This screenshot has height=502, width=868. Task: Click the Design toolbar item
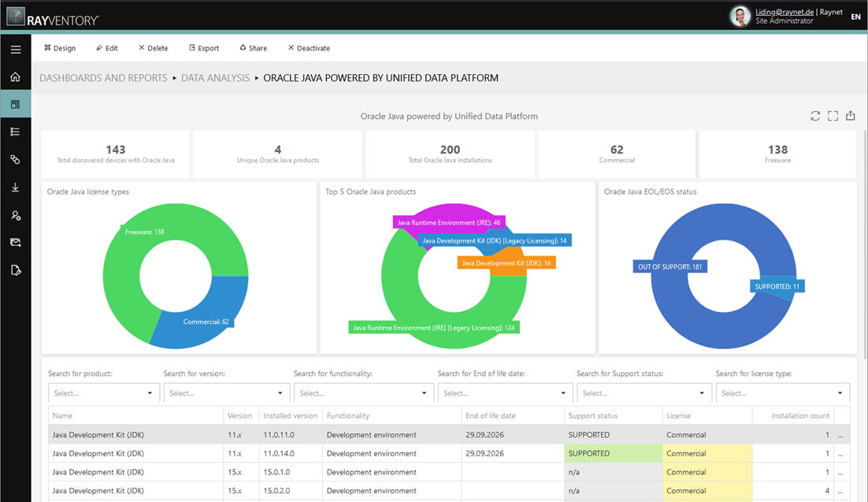coord(60,48)
